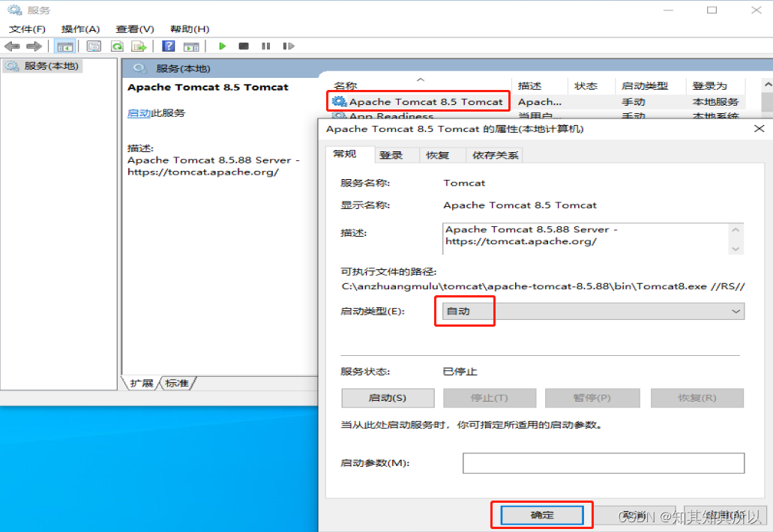Sort by the 状态 column header
Screen dimensions: 773x532
click(x=592, y=85)
